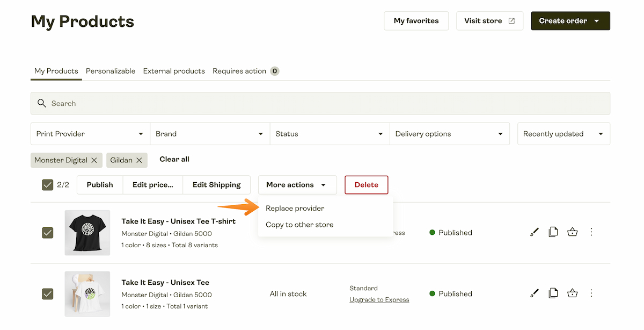The height and width of the screenshot is (330, 644).
Task: Toggle the checkbox on the second product row
Action: click(47, 294)
